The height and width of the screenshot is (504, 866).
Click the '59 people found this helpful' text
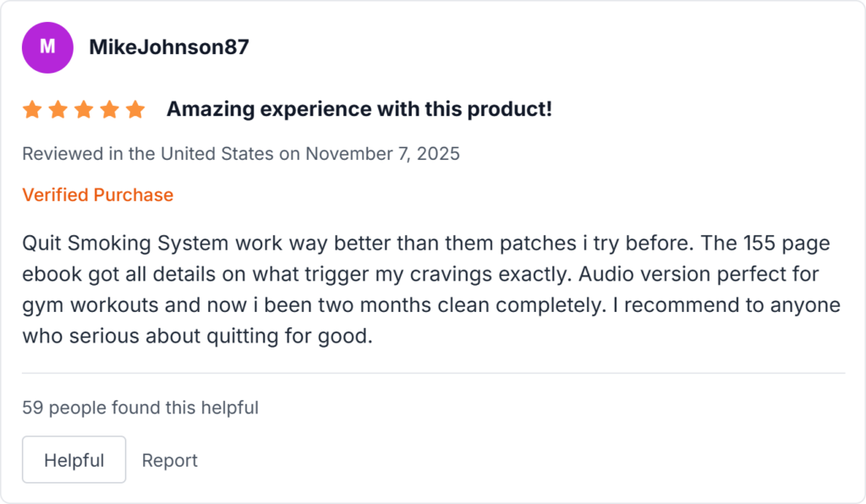pyautogui.click(x=140, y=408)
